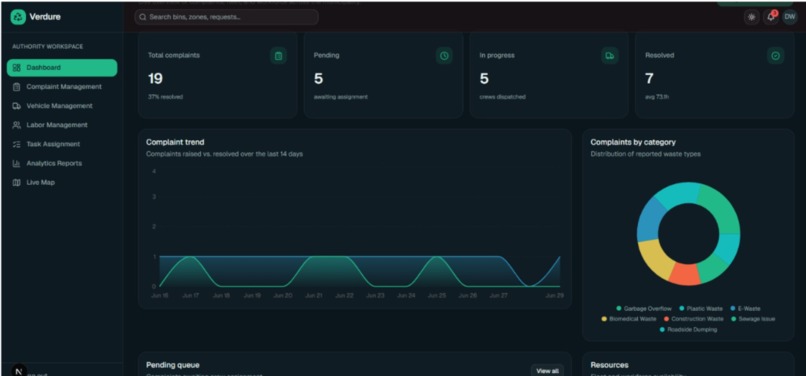Click E-Waste legend swatch
Screen dimensions: 806x376
click(x=732, y=309)
